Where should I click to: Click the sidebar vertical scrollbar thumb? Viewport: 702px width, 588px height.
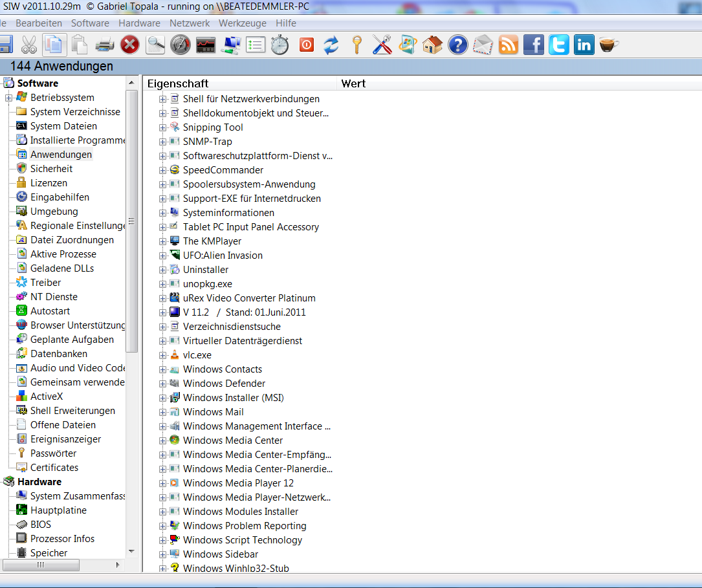131,221
